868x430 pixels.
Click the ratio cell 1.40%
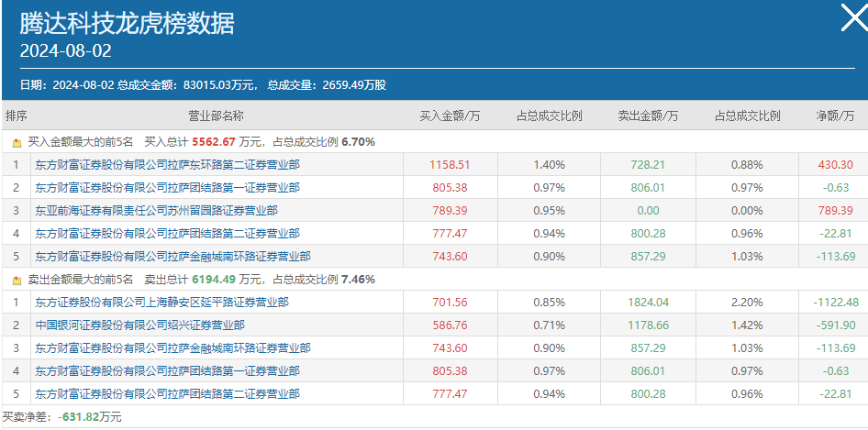tap(549, 164)
